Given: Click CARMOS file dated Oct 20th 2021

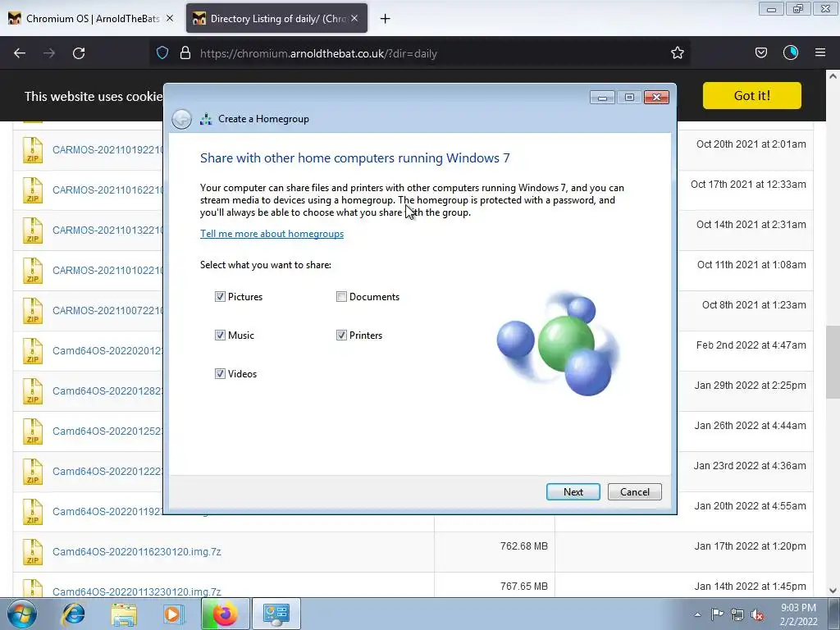Looking at the screenshot, I should pyautogui.click(x=107, y=149).
